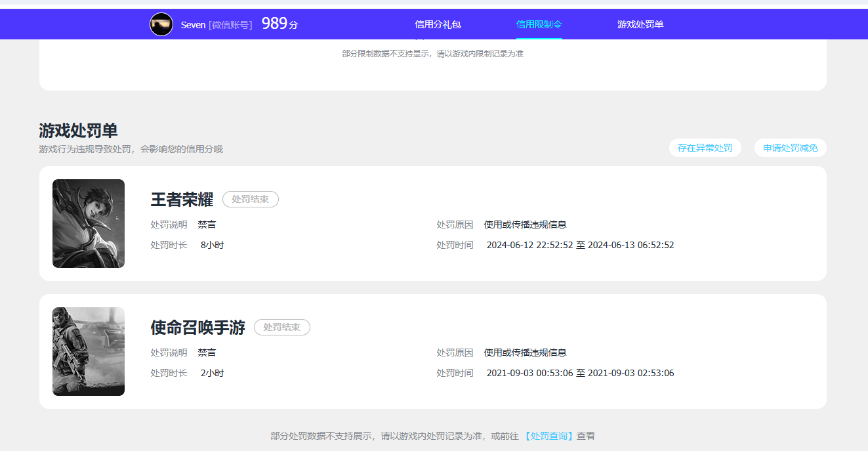Click 禁言 value in the 王者荣耀 card
868x451 pixels.
pos(207,225)
